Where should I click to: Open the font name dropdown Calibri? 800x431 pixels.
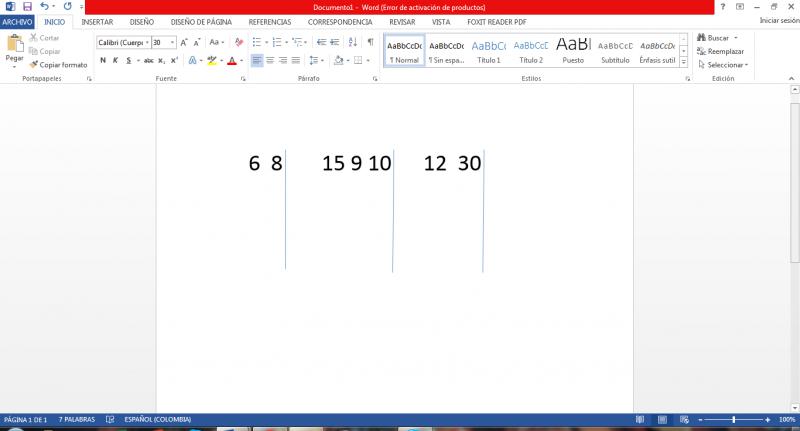click(147, 42)
